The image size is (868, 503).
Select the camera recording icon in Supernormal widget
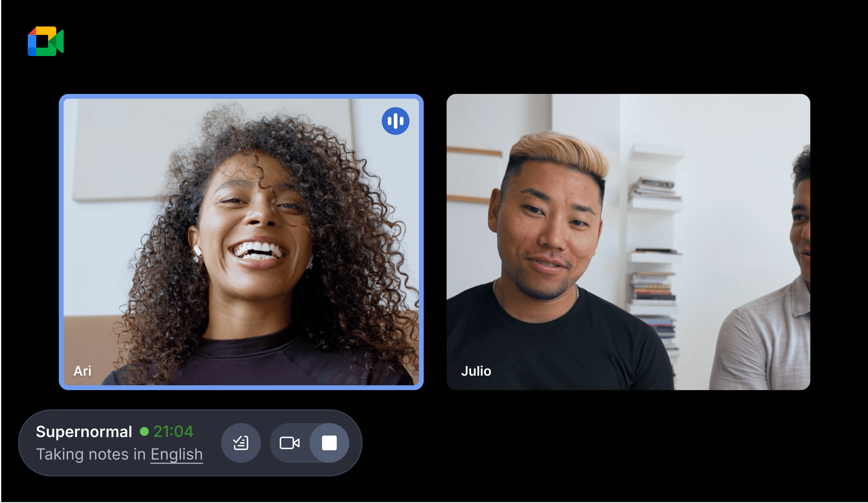click(x=290, y=443)
